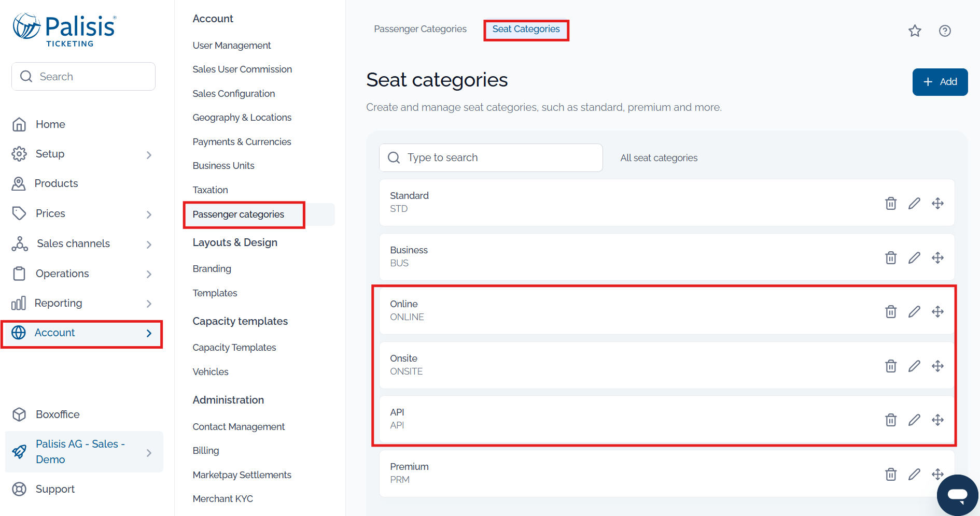
Task: Open Branding under Layouts & Design
Action: pyautogui.click(x=212, y=269)
